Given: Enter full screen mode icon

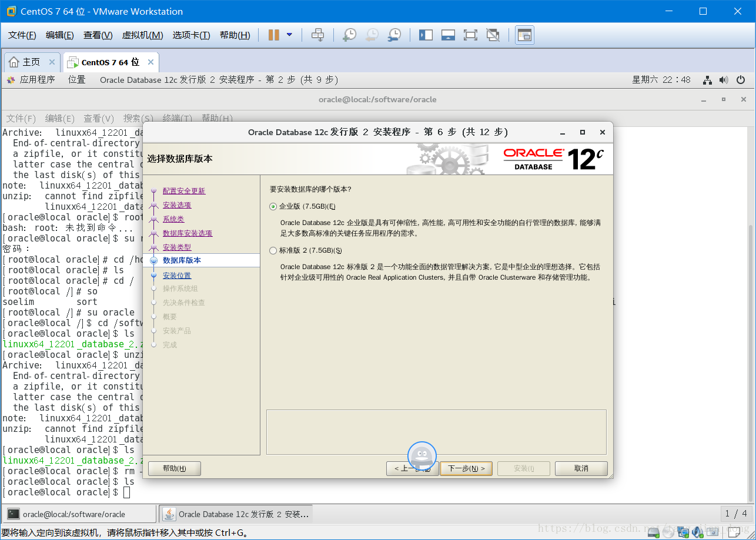Looking at the screenshot, I should click(x=470, y=35).
